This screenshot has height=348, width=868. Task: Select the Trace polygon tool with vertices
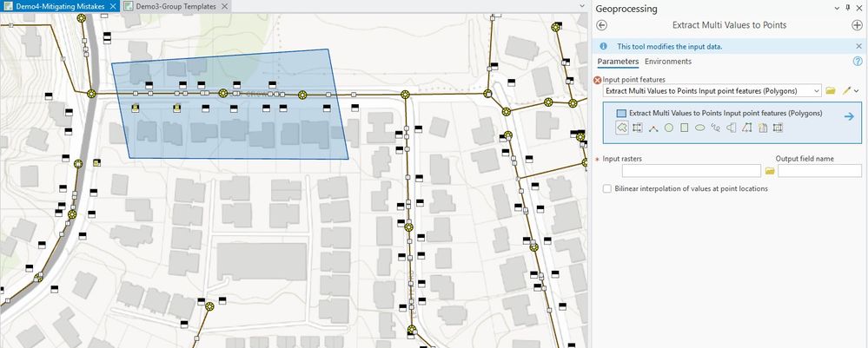746,128
